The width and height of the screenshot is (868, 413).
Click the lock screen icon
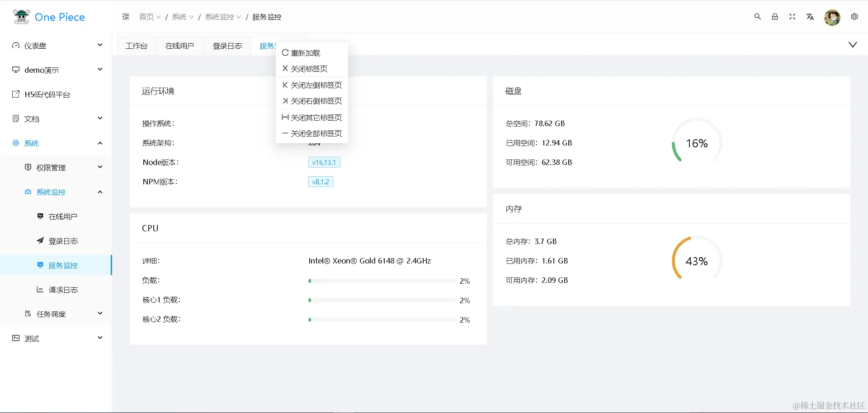775,17
